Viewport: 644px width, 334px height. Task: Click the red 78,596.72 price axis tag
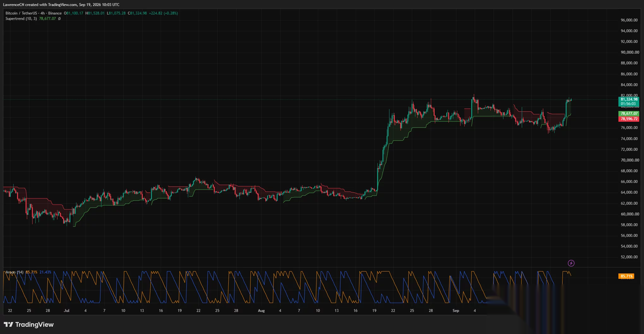tap(629, 119)
